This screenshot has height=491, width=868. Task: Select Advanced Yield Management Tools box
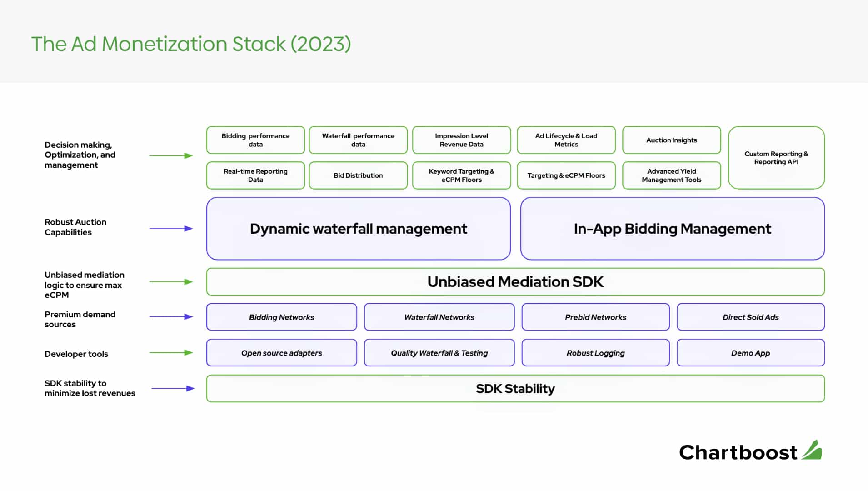[672, 175]
